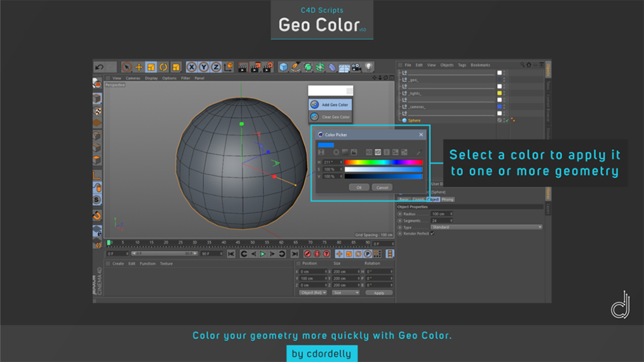
Task: Toggle the Z axis lock
Action: click(x=216, y=67)
